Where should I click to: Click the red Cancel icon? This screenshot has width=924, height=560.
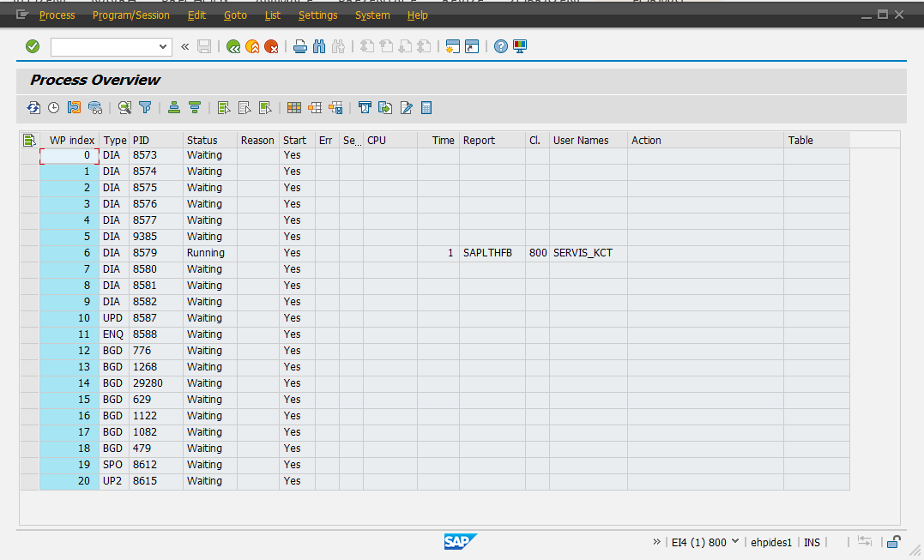tap(271, 46)
